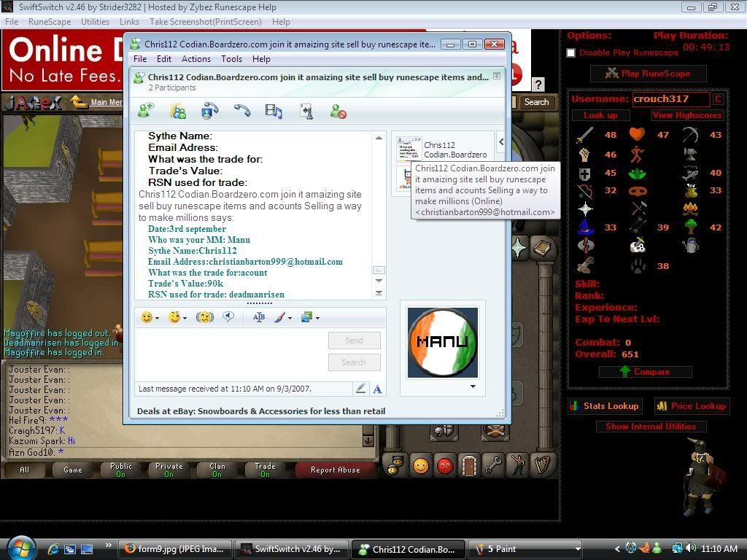Select the Hitpoints heart icon
The height and width of the screenshot is (560, 747).
pyautogui.click(x=637, y=134)
